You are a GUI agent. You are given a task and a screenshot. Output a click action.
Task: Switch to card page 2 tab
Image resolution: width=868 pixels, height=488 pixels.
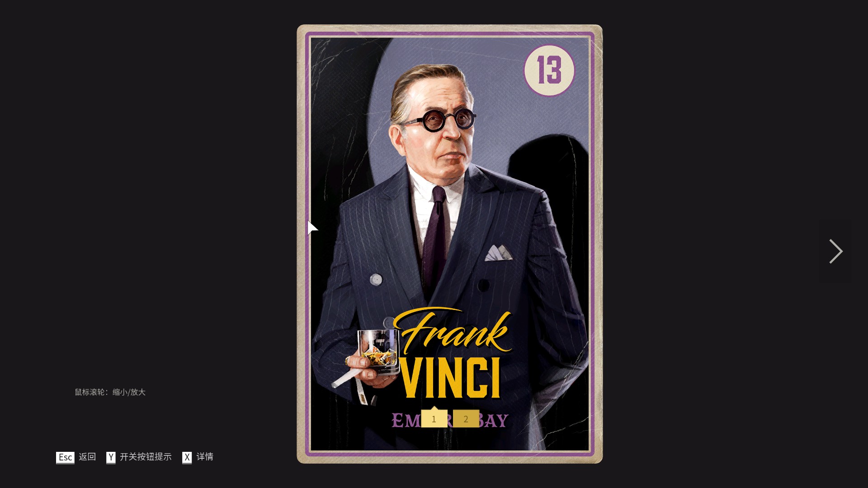(x=466, y=419)
